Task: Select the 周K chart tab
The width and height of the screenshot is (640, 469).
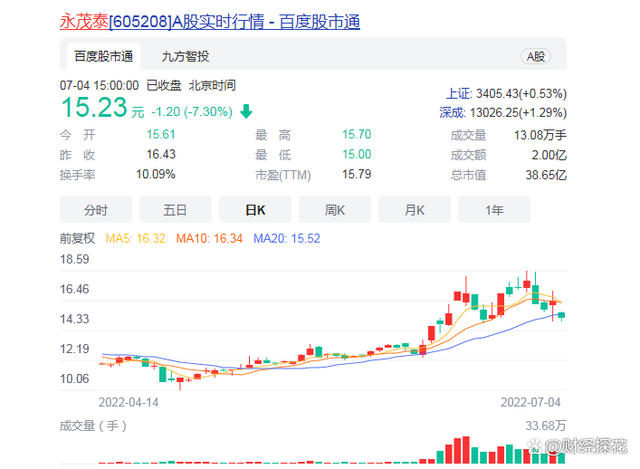Action: coord(335,209)
